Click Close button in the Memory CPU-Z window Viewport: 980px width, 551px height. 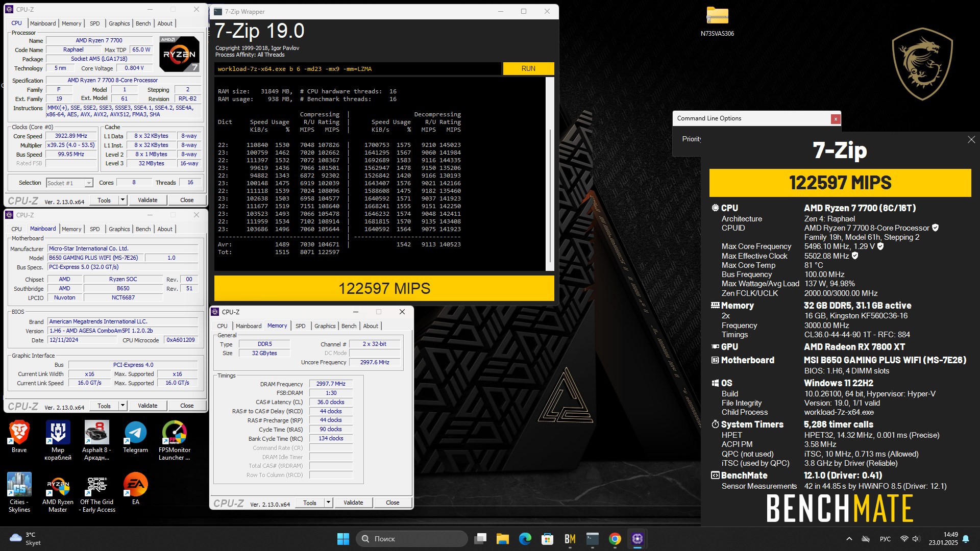pyautogui.click(x=393, y=503)
